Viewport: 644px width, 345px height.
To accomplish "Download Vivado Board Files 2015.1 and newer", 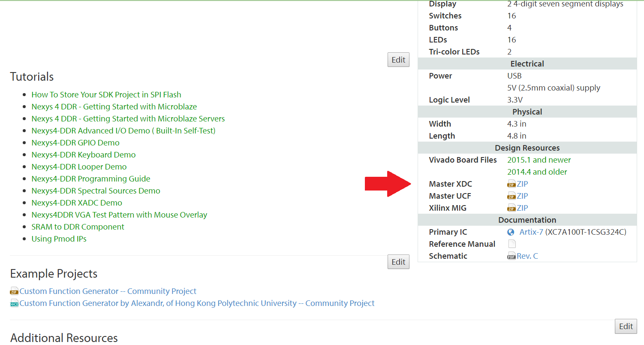I will 539,160.
